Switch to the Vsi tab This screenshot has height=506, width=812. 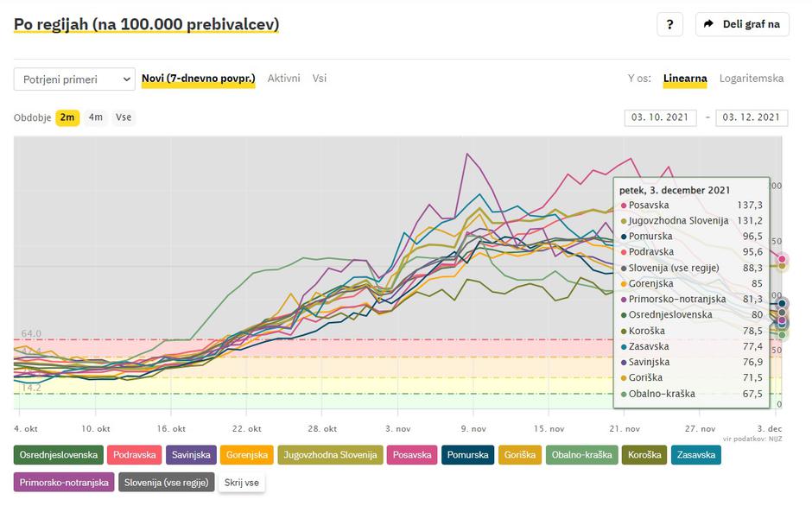coord(320,79)
